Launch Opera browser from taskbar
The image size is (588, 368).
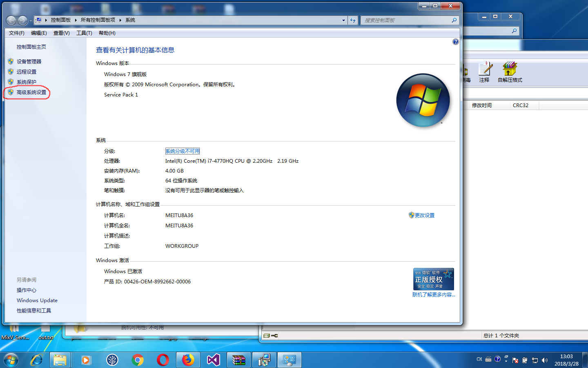click(163, 360)
